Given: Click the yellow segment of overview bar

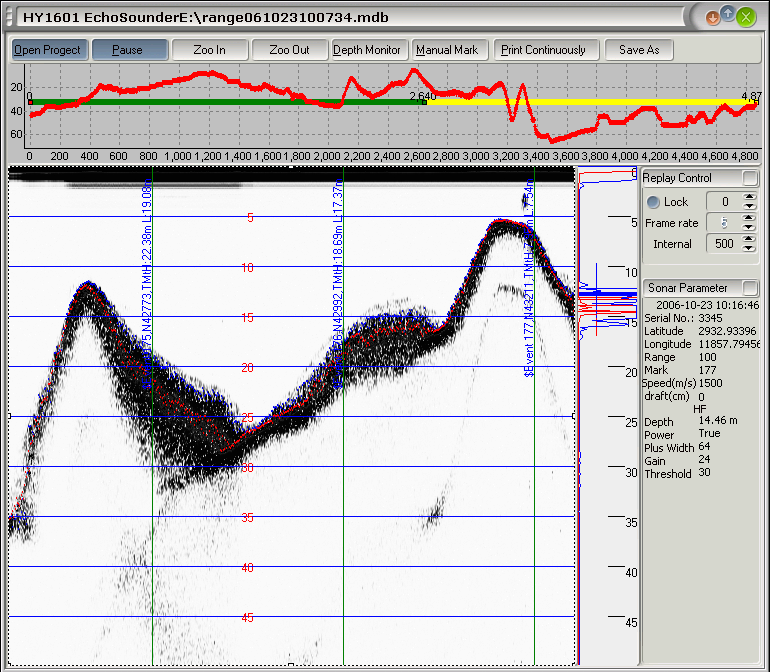Looking at the screenshot, I should (589, 102).
